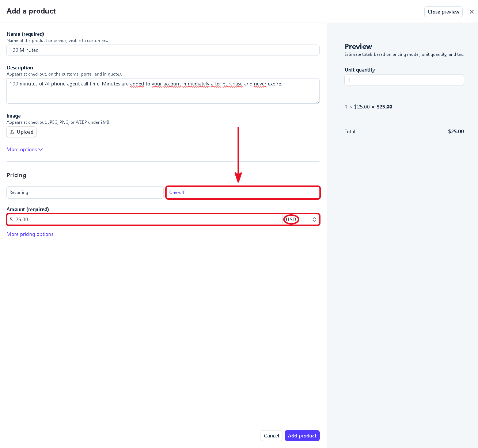
Task: Select One-off pricing
Action: click(x=243, y=192)
